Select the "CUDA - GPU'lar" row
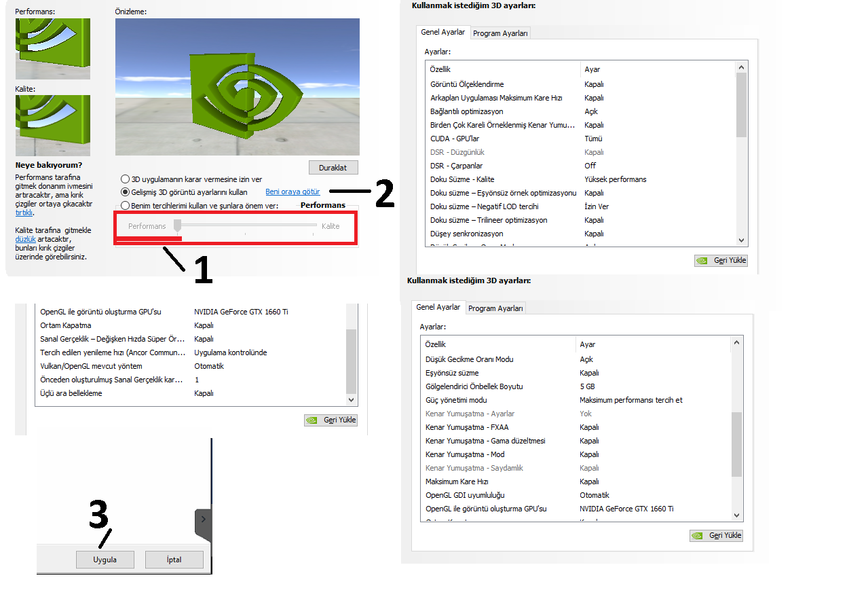868x599 pixels. click(580, 139)
